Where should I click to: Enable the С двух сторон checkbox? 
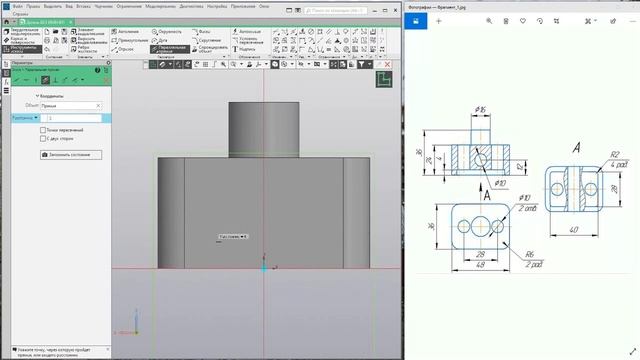[43, 139]
